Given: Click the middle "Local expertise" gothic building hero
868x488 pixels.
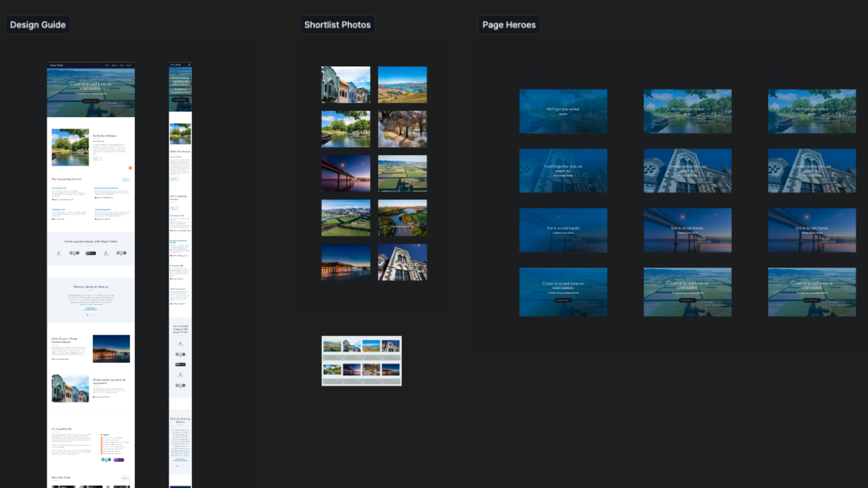Looking at the screenshot, I should pos(688,171).
